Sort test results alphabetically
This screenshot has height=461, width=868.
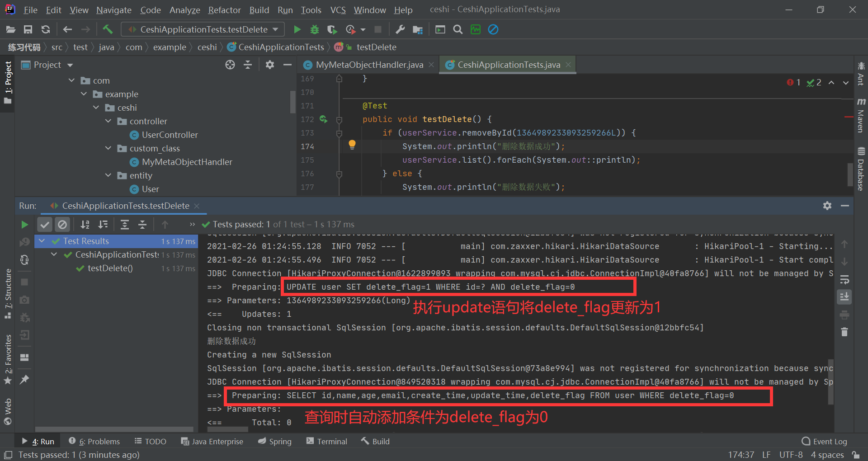[x=85, y=225]
